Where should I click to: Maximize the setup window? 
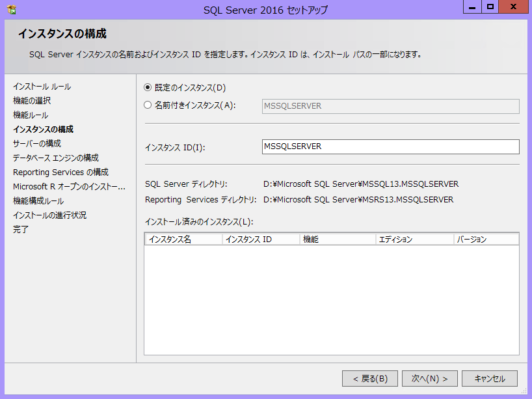tap(491, 7)
